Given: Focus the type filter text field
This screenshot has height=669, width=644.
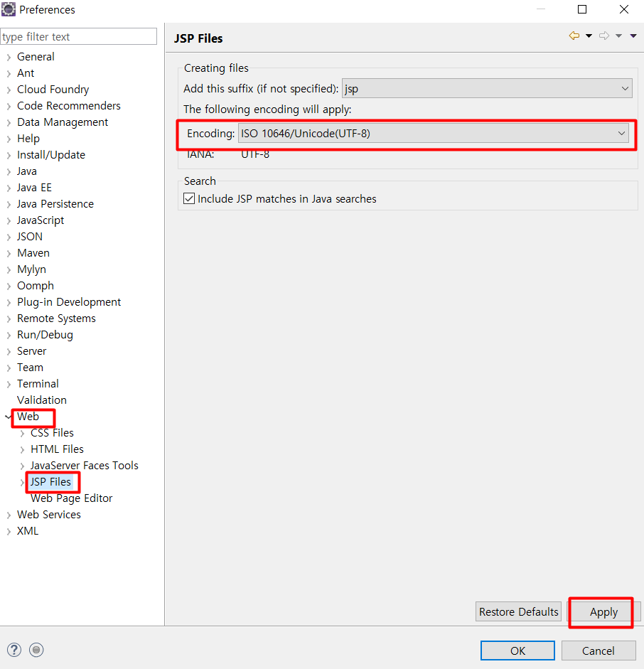Looking at the screenshot, I should tap(79, 37).
